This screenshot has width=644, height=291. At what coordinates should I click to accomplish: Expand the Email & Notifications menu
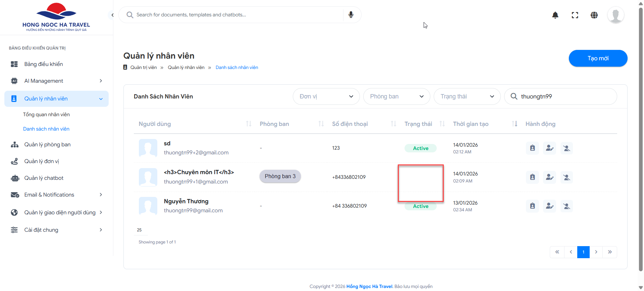(x=56, y=195)
